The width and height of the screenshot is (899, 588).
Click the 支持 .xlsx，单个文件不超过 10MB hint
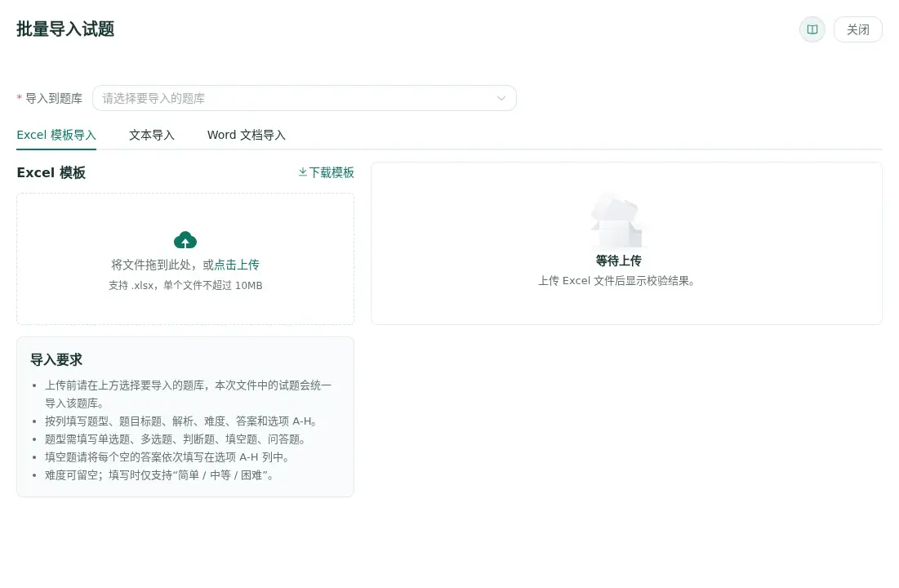[x=185, y=285]
